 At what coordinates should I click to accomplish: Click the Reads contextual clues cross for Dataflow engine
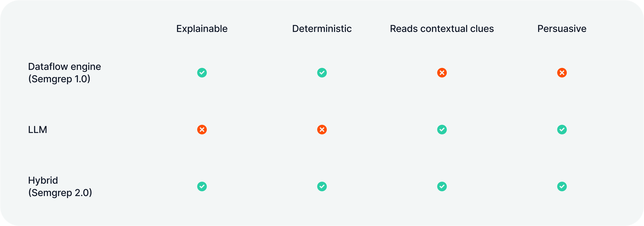click(x=442, y=73)
